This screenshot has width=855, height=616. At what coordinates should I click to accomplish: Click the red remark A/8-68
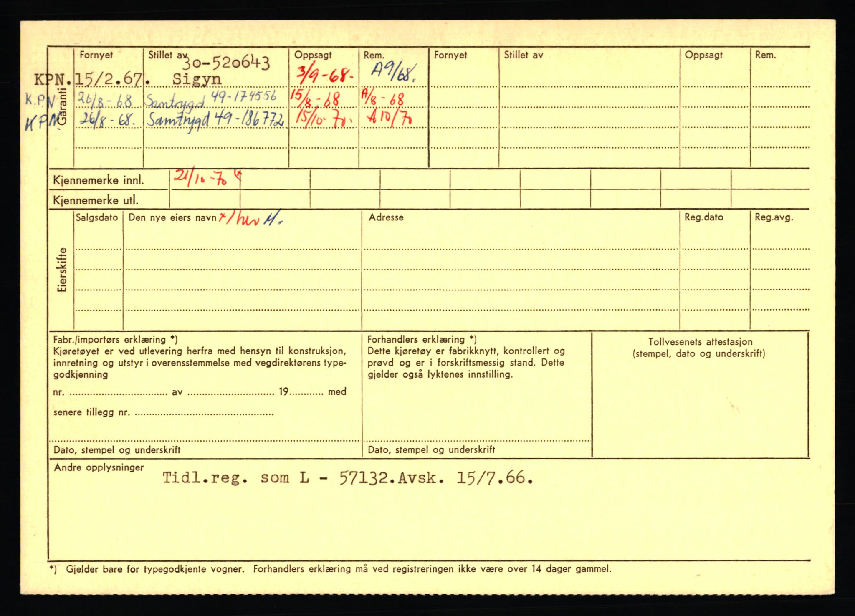(383, 98)
